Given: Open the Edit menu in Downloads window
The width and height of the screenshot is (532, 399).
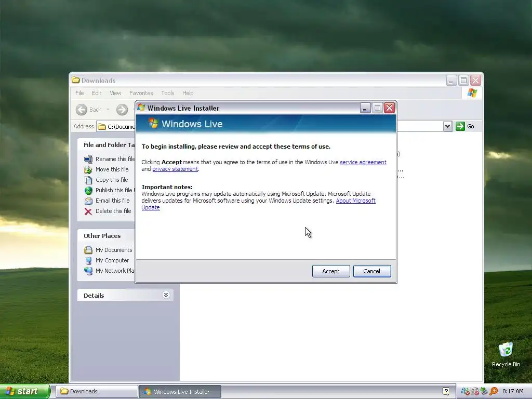Looking at the screenshot, I should click(x=97, y=93).
